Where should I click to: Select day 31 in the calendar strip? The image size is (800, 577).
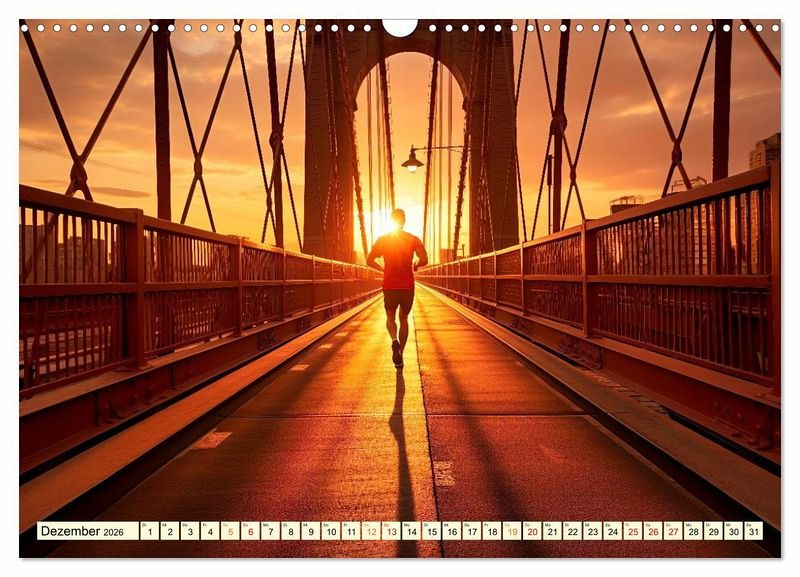pyautogui.click(x=754, y=531)
